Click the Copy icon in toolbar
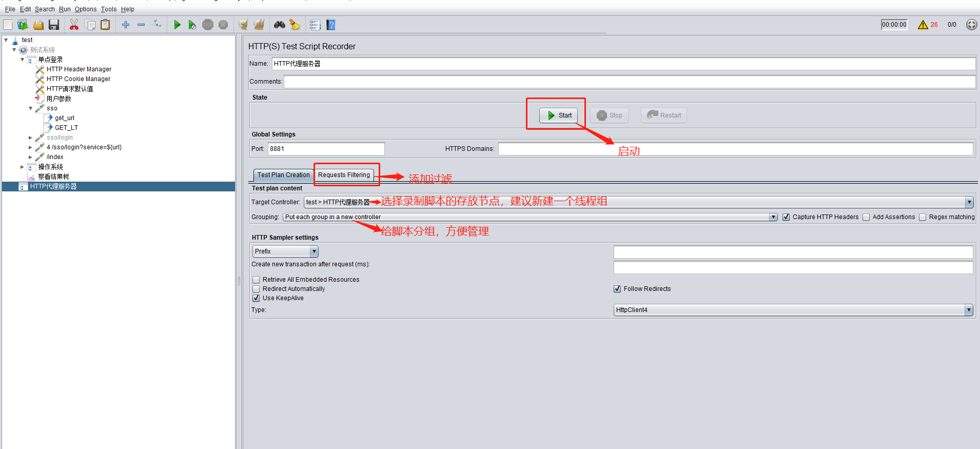 tap(90, 25)
